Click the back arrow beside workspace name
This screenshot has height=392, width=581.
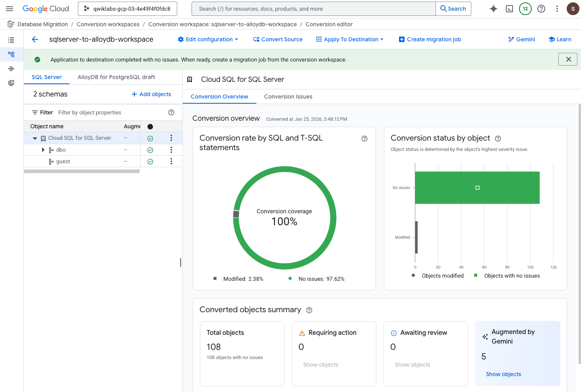pos(35,39)
